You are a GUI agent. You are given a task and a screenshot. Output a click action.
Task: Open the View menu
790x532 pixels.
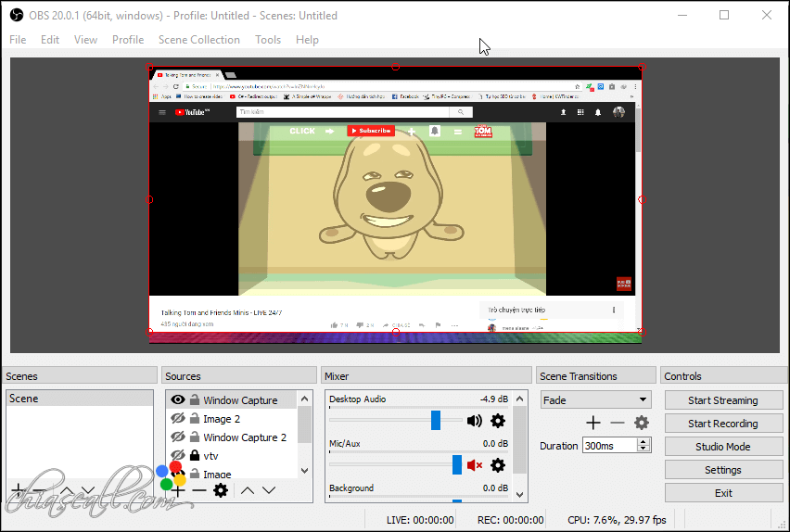tap(85, 39)
